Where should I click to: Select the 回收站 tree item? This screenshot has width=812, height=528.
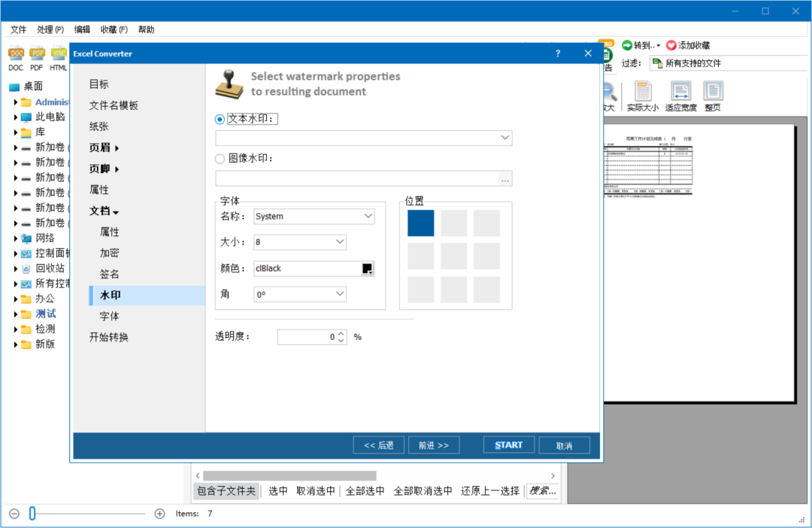click(x=50, y=268)
